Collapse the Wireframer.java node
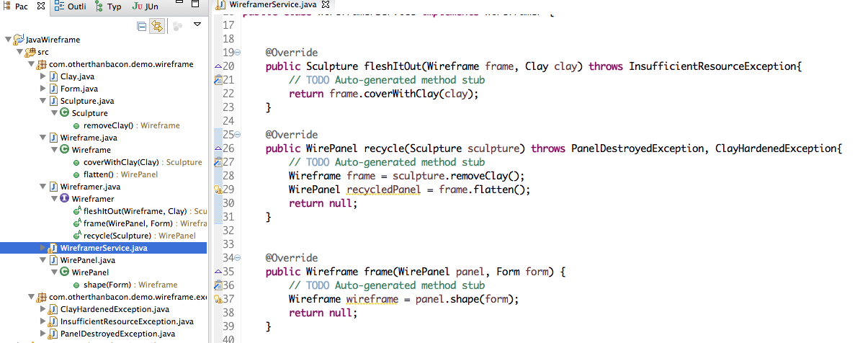Image resolution: width=868 pixels, height=343 pixels. coord(42,187)
